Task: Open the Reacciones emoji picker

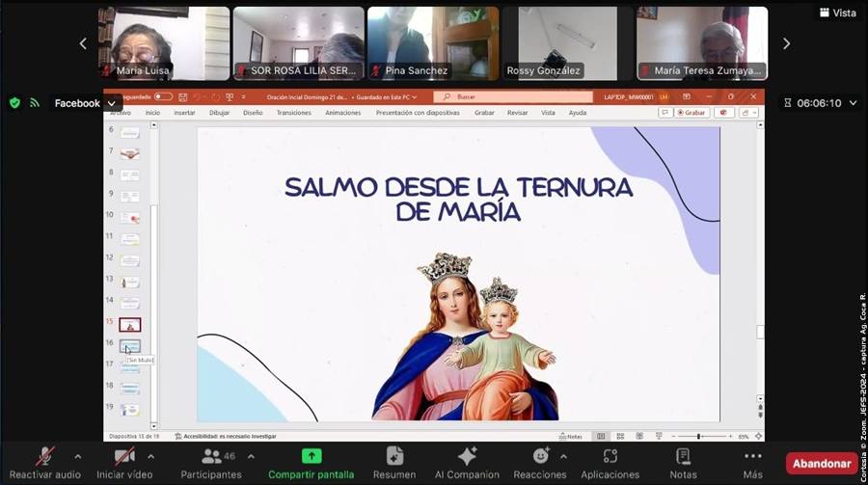Action: click(x=540, y=464)
